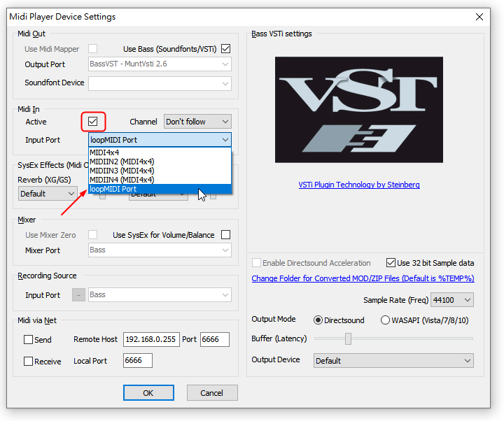Open Change Folder for Converted MOD/ZIP Files link
The image size is (504, 421).
(x=363, y=278)
